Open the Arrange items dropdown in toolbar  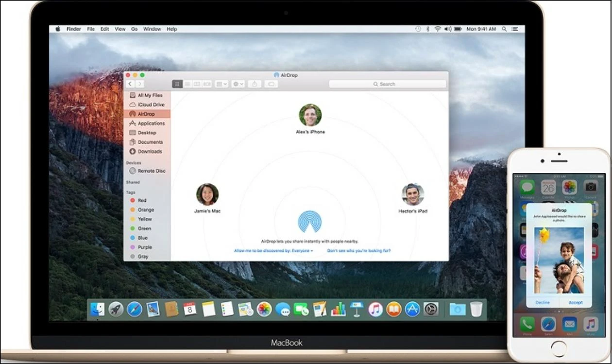click(x=221, y=84)
